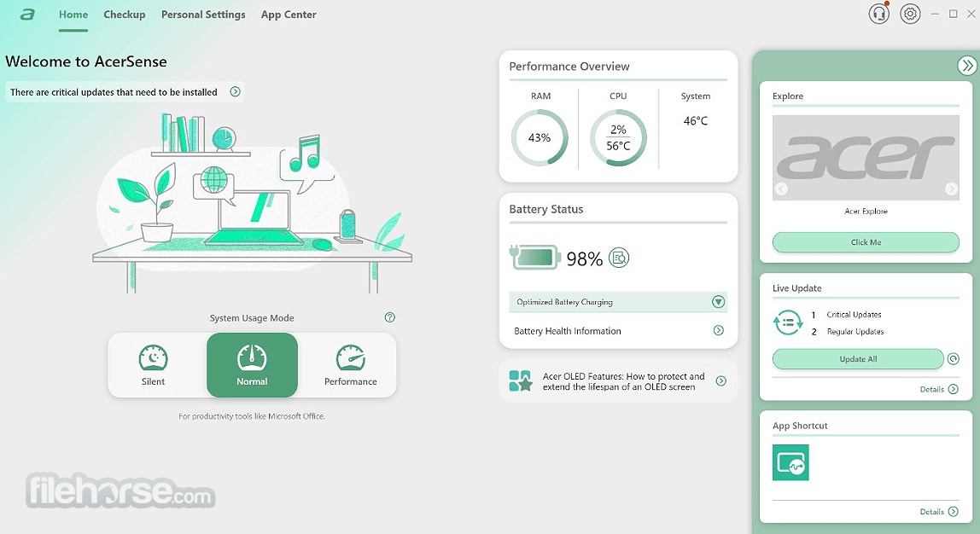Open the Home tab

(73, 15)
